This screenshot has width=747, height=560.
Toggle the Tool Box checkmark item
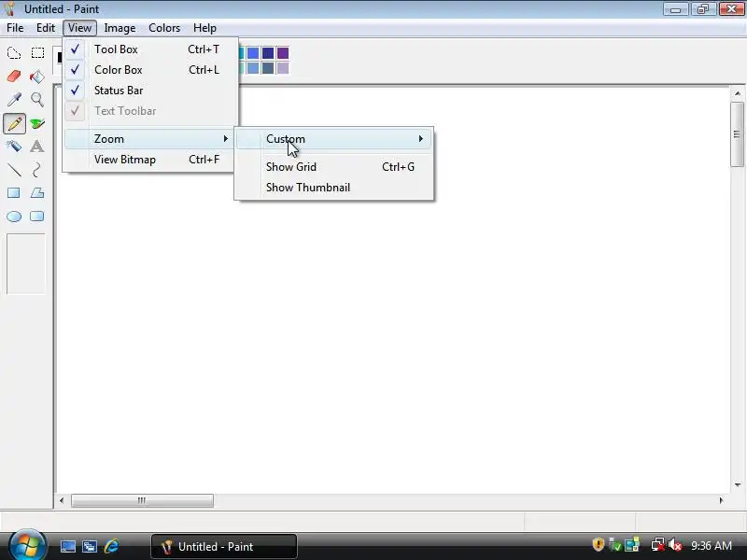(149, 49)
